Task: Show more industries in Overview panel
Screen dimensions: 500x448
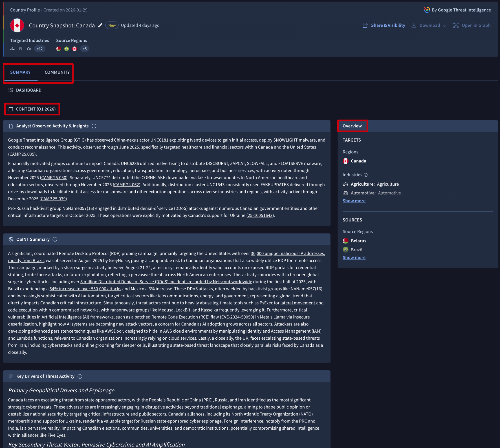Action: pos(354,201)
